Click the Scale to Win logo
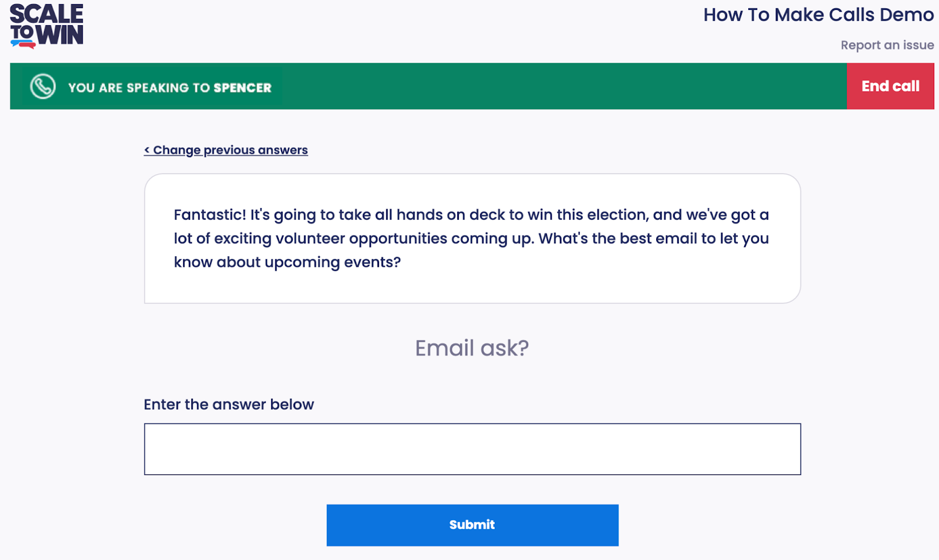The image size is (939, 560). coord(46,25)
